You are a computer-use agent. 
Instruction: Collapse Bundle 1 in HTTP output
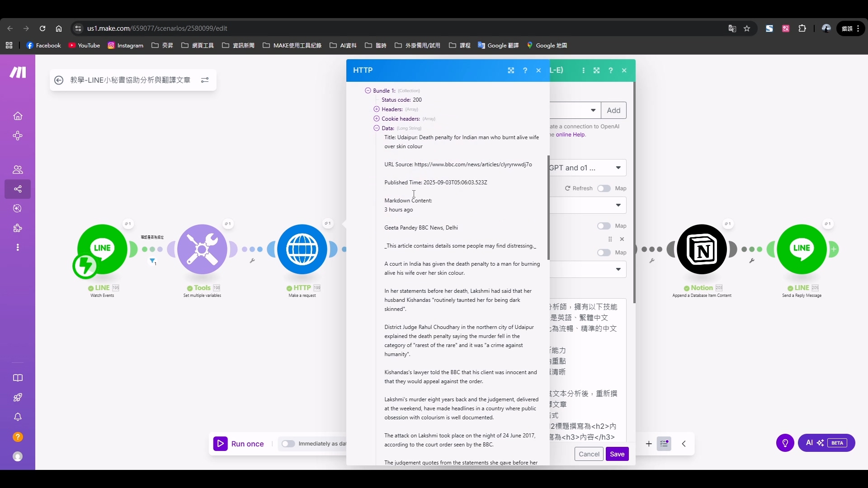pyautogui.click(x=368, y=91)
